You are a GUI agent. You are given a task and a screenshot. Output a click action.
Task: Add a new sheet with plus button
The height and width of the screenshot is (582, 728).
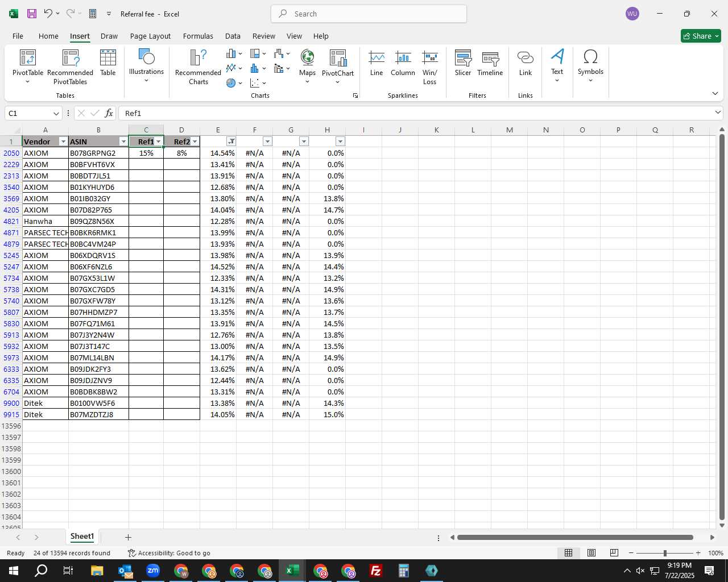click(128, 537)
